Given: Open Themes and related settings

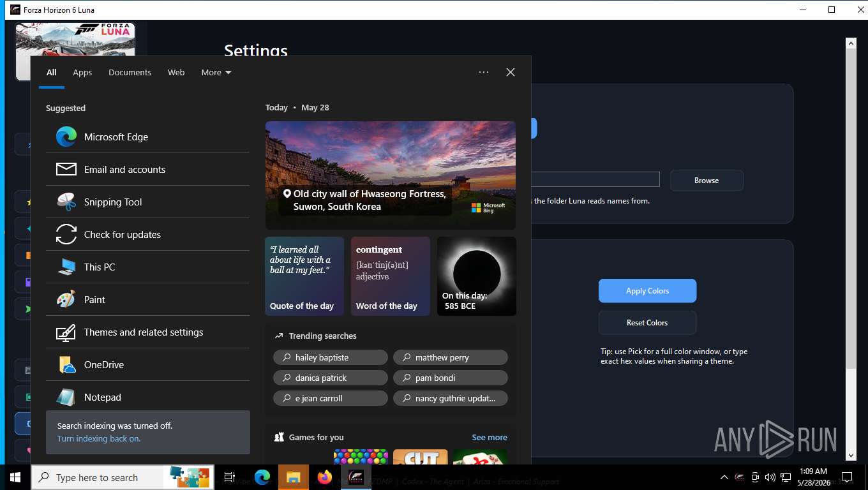Looking at the screenshot, I should pos(147,332).
